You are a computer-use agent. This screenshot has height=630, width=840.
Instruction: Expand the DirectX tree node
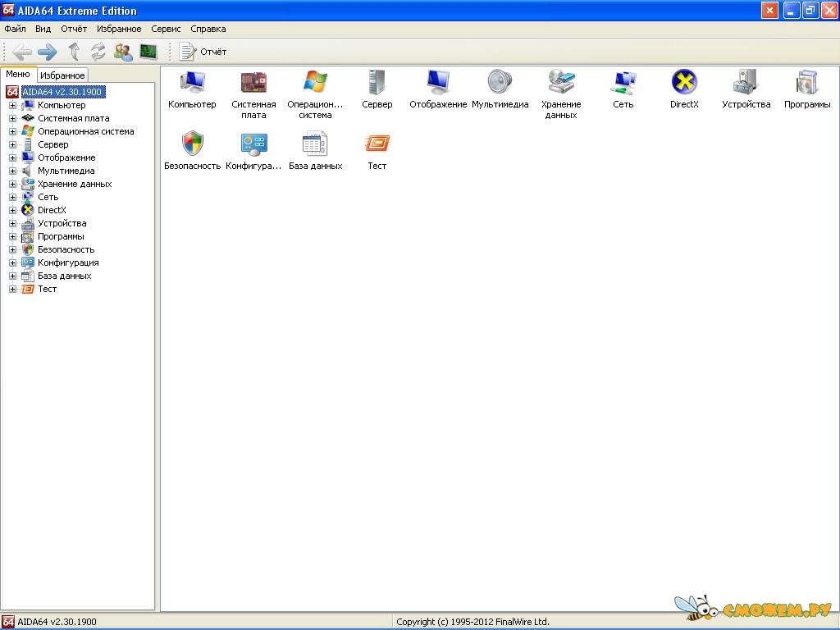pyautogui.click(x=12, y=211)
